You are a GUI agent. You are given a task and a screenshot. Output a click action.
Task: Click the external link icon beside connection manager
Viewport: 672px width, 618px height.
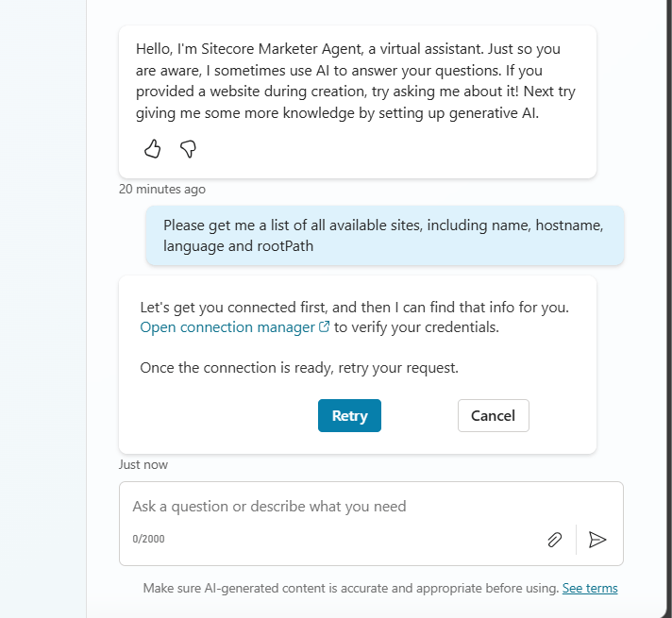pyautogui.click(x=325, y=327)
